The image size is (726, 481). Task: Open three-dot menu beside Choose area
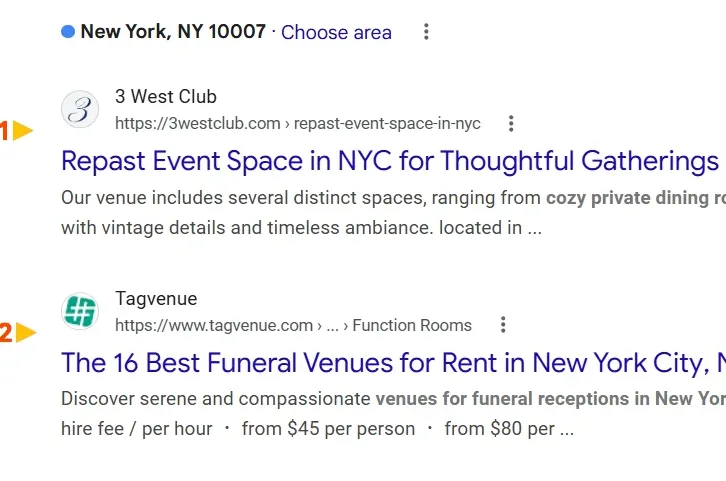point(426,31)
